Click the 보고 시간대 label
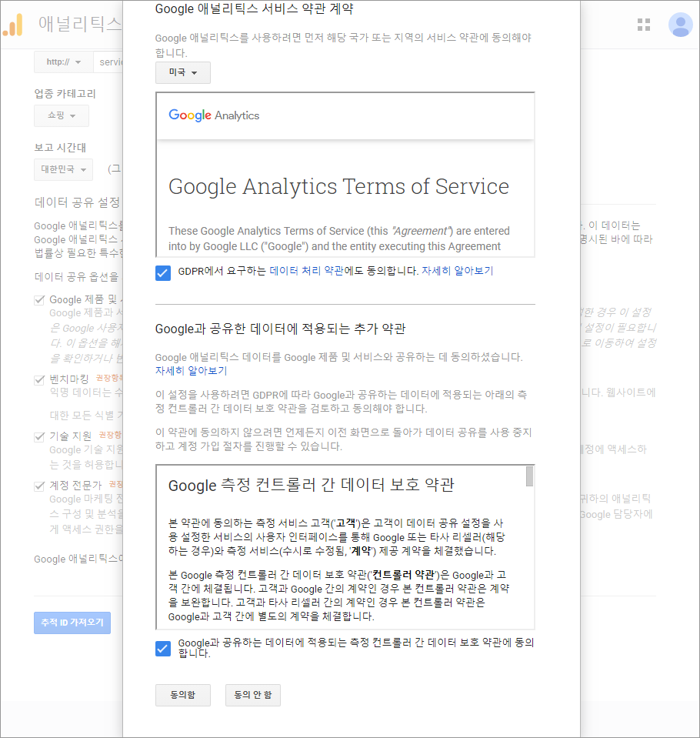Screen dimensions: 700x738 click(60, 147)
